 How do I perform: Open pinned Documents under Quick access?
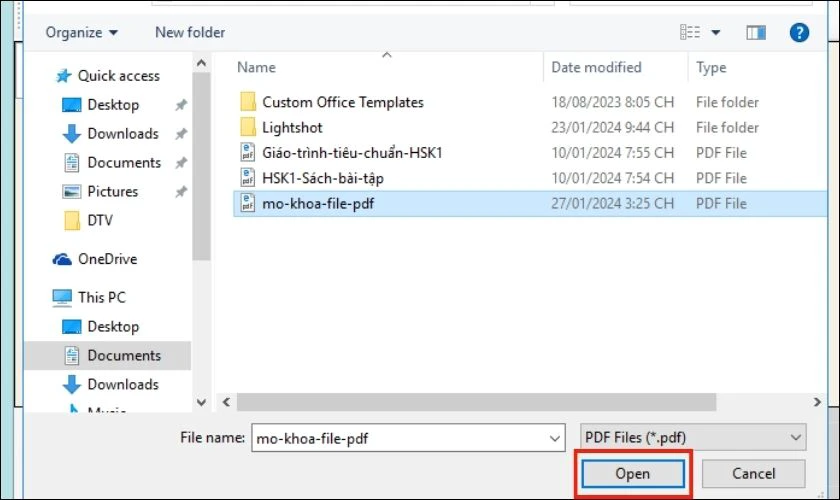point(124,162)
